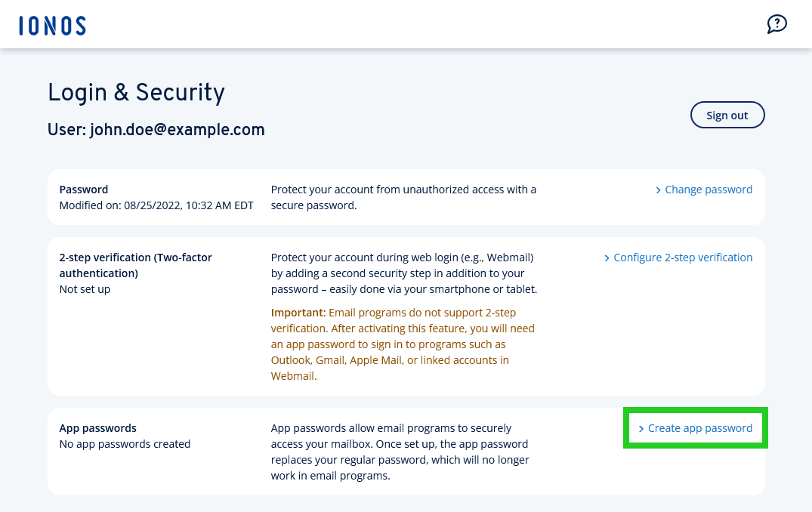Click the chevron beside Change password
Image resolution: width=812 pixels, height=512 pixels.
point(658,190)
